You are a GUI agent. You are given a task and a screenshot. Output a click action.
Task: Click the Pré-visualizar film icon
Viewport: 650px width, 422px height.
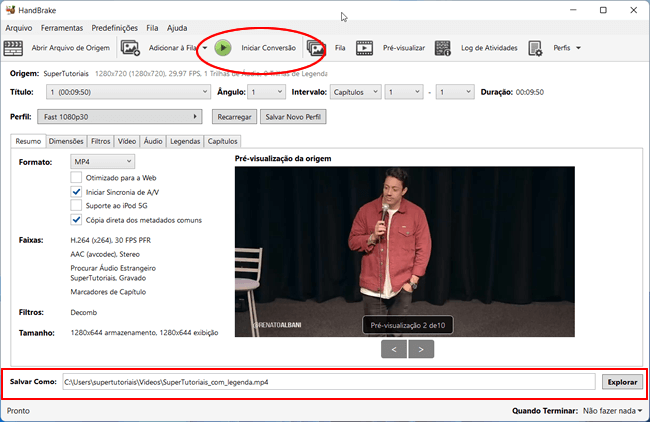click(x=365, y=47)
